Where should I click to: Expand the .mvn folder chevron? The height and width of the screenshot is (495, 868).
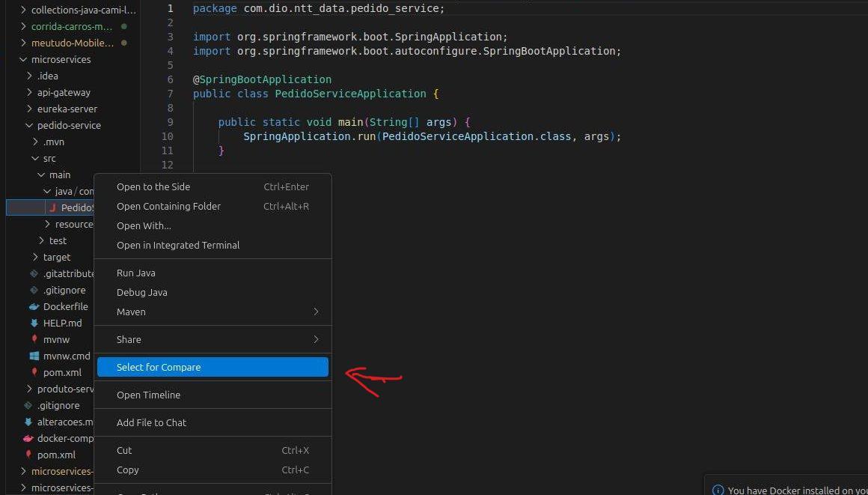[x=35, y=142]
